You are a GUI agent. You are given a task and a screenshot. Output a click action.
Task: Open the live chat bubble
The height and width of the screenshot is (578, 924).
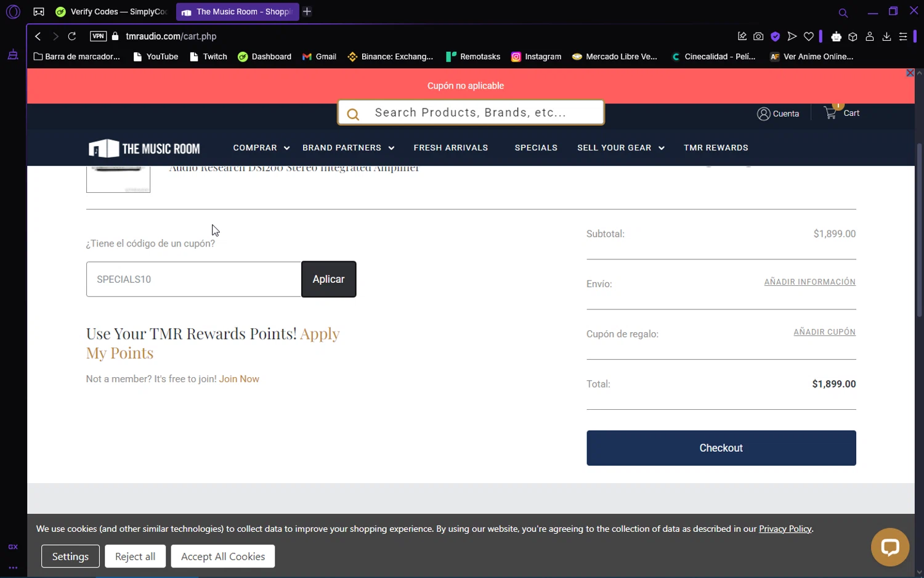pos(890,547)
